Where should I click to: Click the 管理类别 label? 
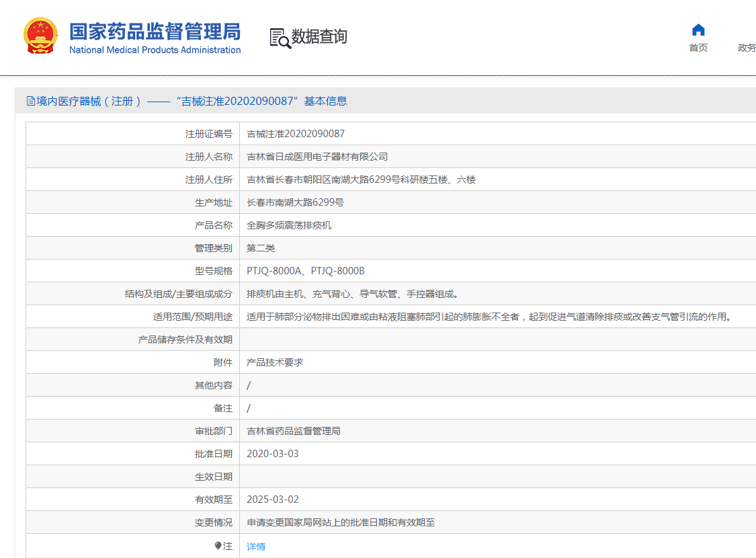[214, 248]
